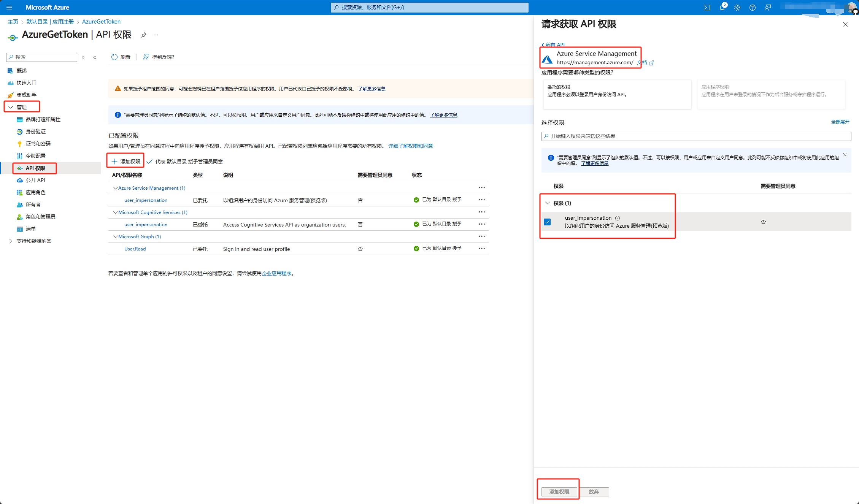Screen dimensions: 859x504
Task: Open the Cloud Shell icon in top bar
Action: point(707,8)
